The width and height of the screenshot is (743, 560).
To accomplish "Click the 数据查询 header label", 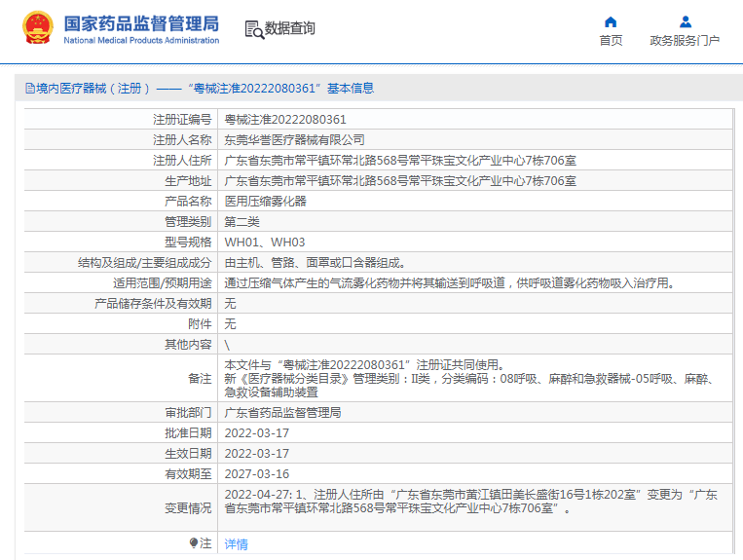I will (x=290, y=29).
